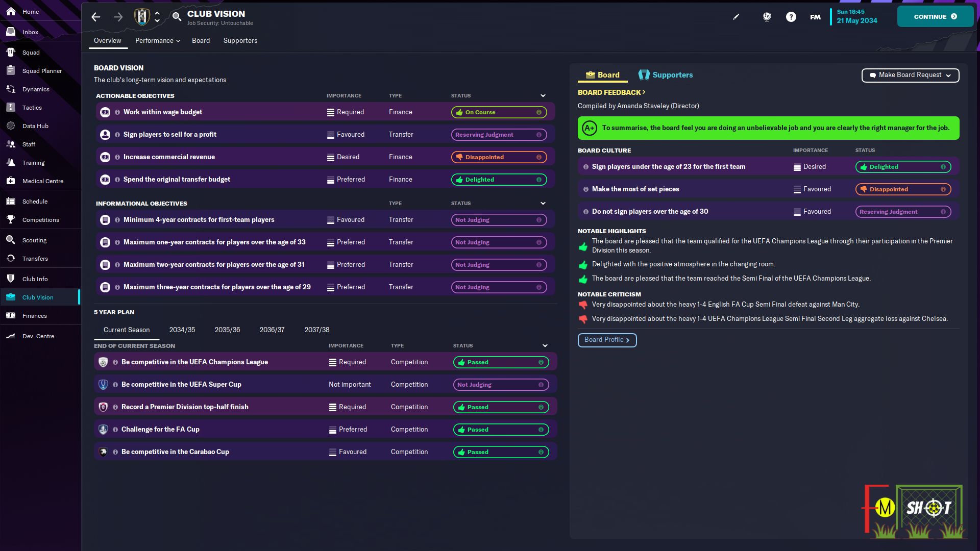980x551 pixels.
Task: Switch to the Board tab
Action: pos(201,41)
